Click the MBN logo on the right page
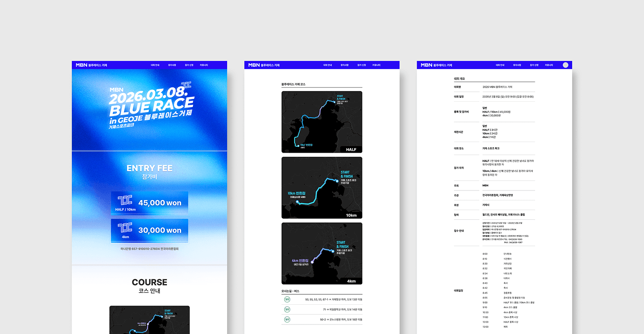 (x=426, y=65)
